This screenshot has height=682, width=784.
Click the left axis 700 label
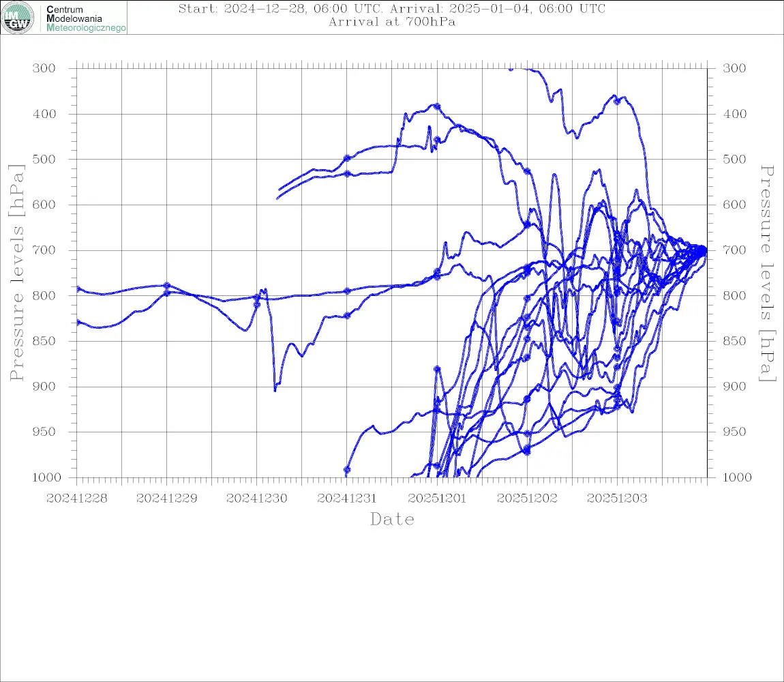click(x=44, y=250)
